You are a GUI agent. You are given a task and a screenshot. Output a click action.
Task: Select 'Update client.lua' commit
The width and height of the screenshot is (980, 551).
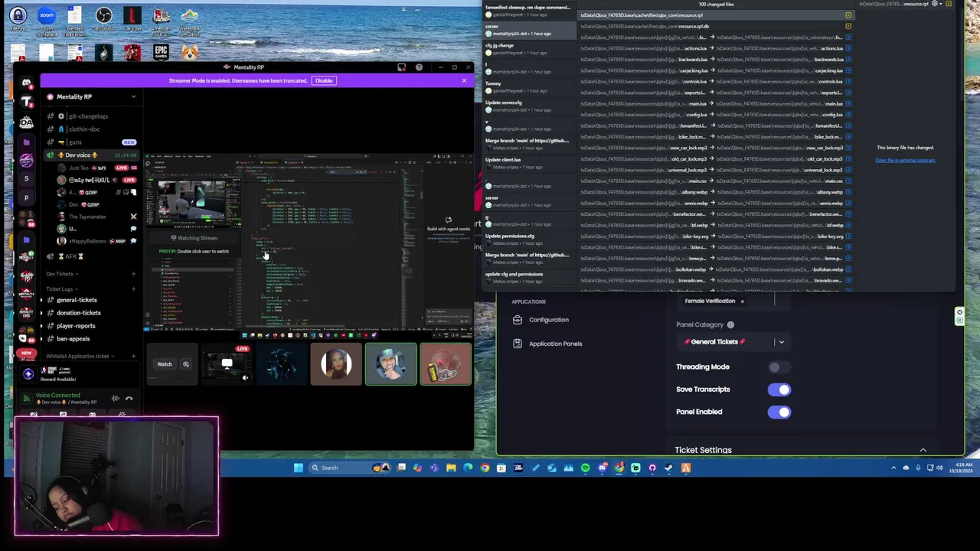click(x=528, y=163)
